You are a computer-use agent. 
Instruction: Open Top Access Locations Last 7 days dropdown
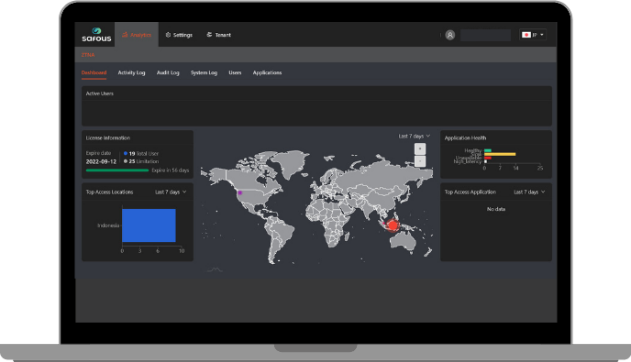[x=171, y=192]
